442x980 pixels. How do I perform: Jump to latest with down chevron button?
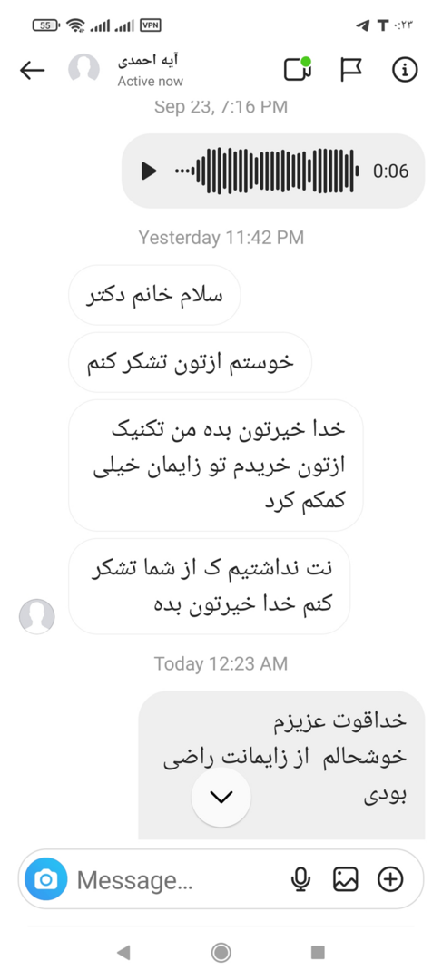[221, 797]
